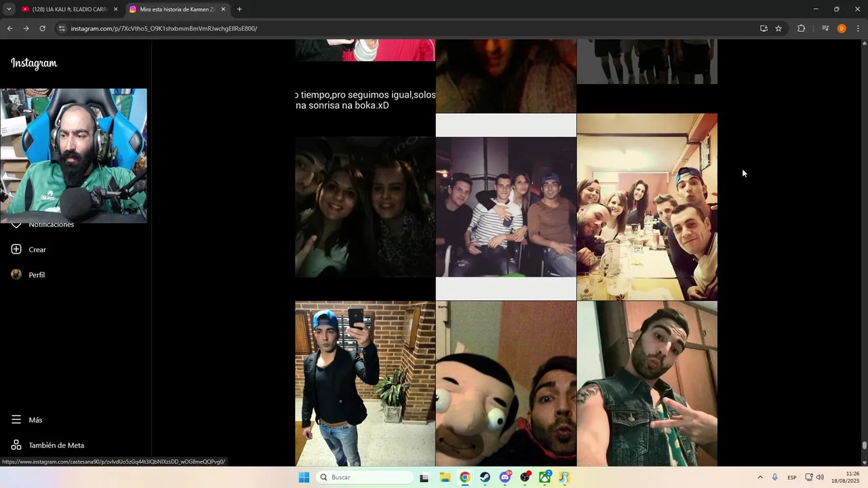This screenshot has height=488, width=868.
Task: Open the Más hamburger menu
Action: tap(27, 420)
